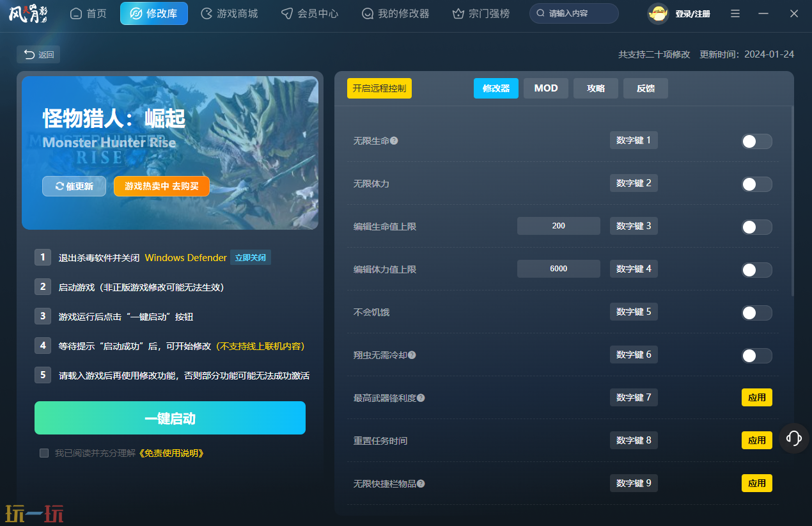Click hotkey 数字键 8 button
Image resolution: width=812 pixels, height=526 pixels.
pyautogui.click(x=634, y=440)
